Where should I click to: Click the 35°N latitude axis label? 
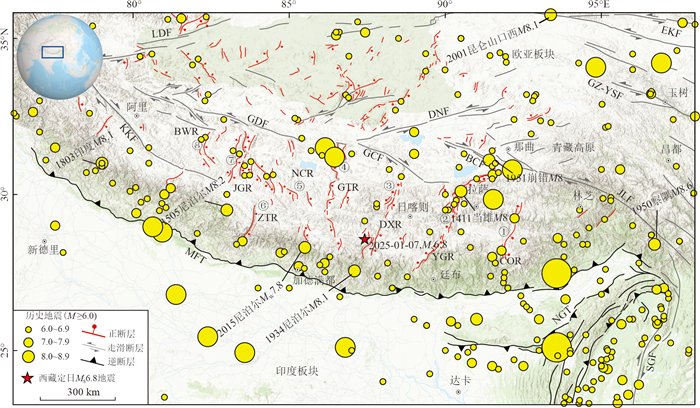4,38
